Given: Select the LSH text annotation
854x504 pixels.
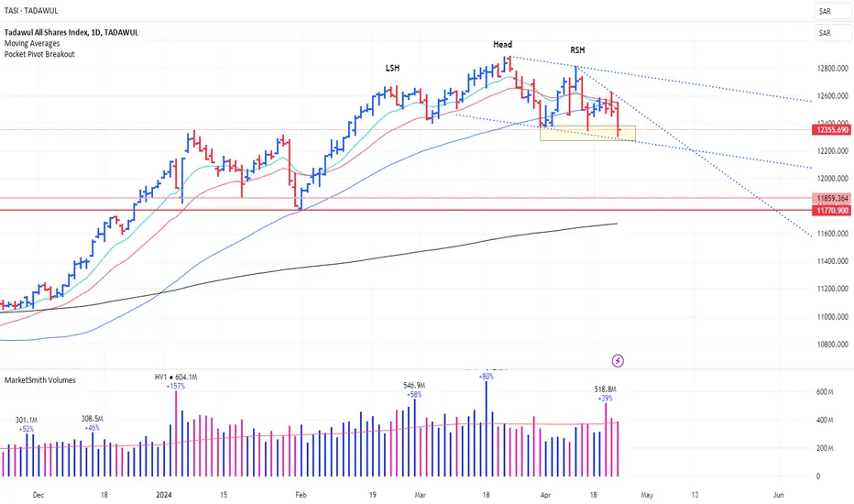Looking at the screenshot, I should point(393,68).
